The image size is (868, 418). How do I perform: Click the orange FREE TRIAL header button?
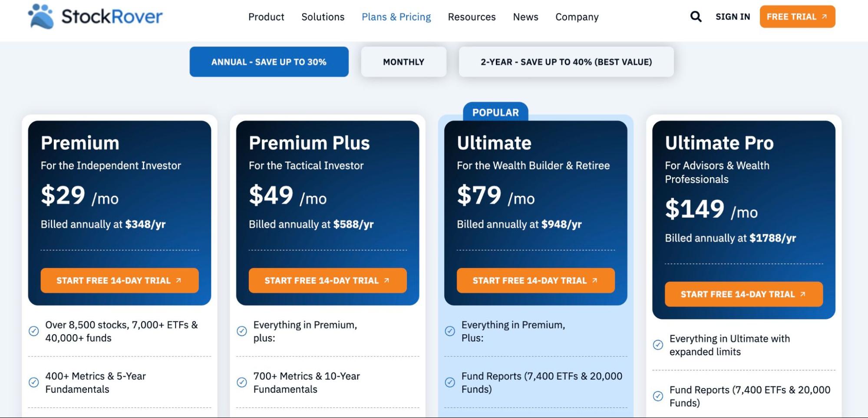(x=797, y=17)
